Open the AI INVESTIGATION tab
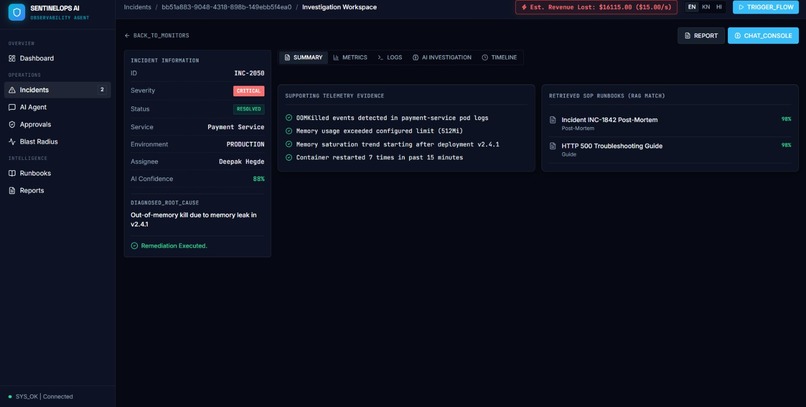Screen dimensions: 806x407 click(442, 58)
